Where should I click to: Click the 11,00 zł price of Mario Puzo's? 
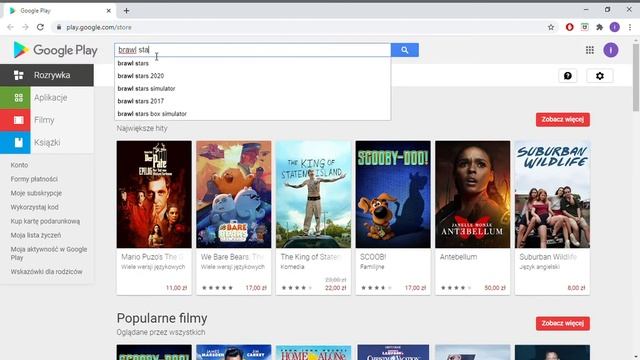[176, 288]
